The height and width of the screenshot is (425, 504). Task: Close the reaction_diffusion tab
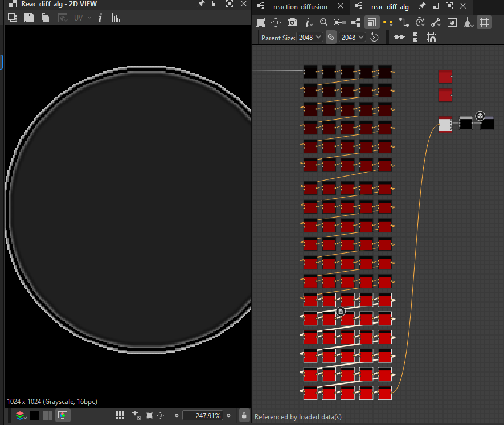(341, 6)
